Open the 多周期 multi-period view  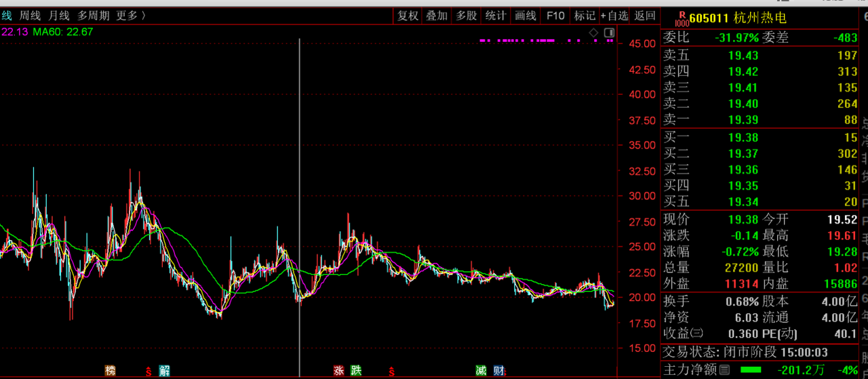pos(93,16)
